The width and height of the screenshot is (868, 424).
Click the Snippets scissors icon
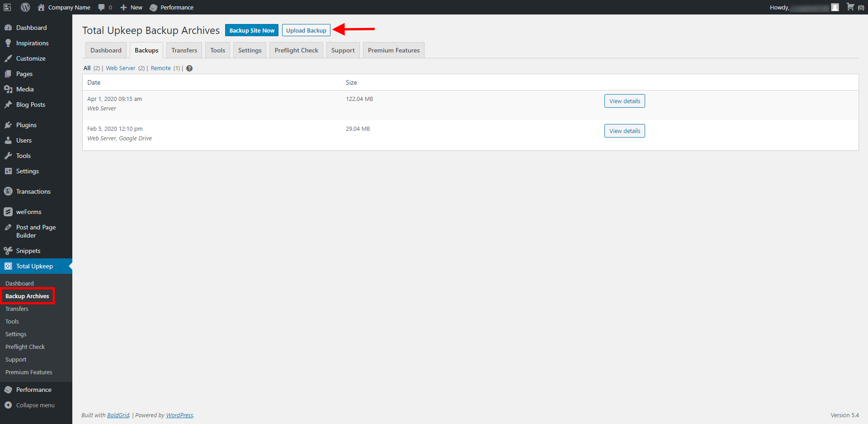(x=9, y=250)
